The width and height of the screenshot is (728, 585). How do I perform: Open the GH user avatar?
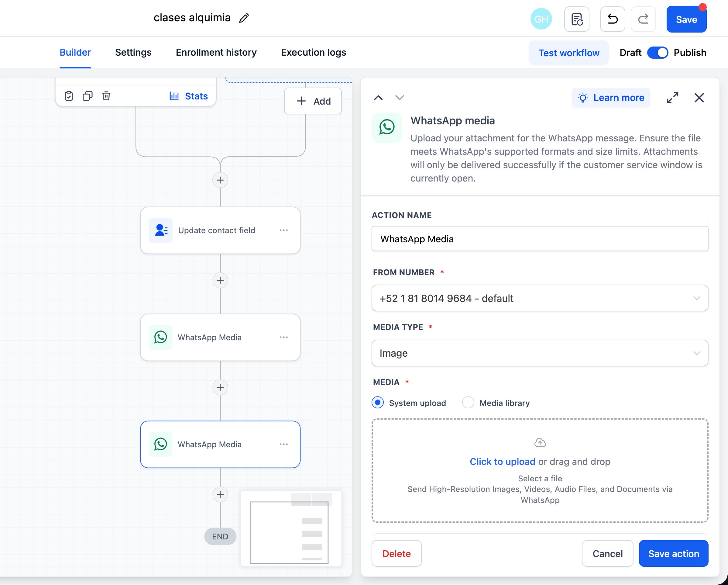pyautogui.click(x=541, y=19)
